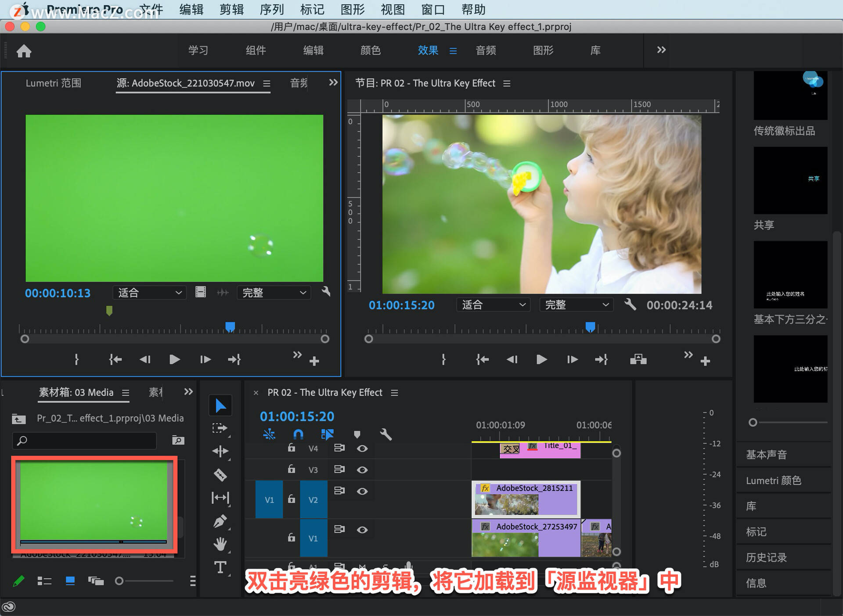This screenshot has width=843, height=616.
Task: Expand more workspaces chevron in top bar
Action: tap(661, 50)
